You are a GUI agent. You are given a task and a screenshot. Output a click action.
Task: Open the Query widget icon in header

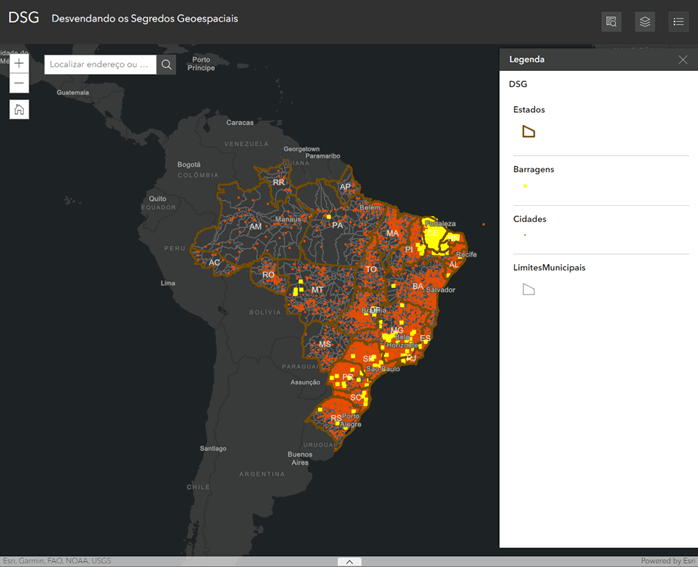click(611, 21)
